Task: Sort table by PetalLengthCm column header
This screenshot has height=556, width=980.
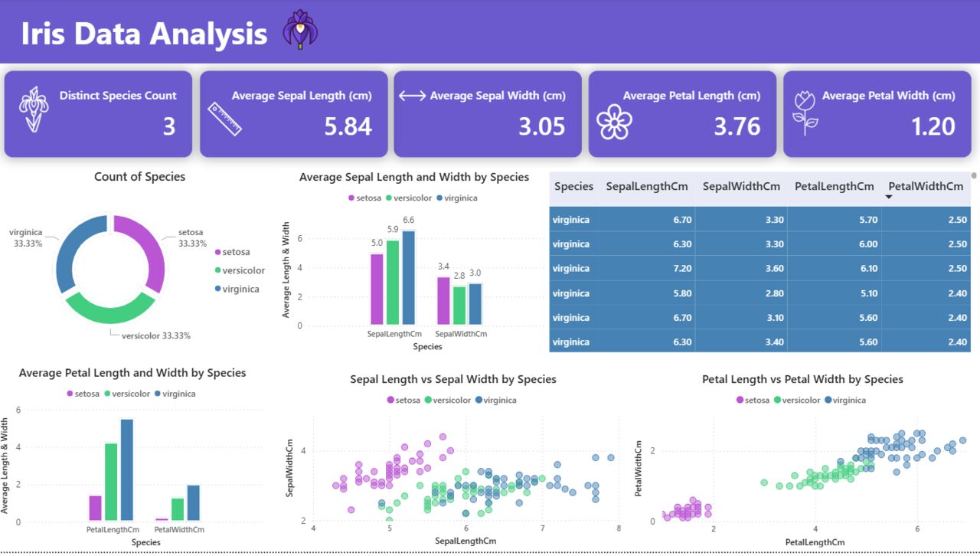Action: (834, 186)
